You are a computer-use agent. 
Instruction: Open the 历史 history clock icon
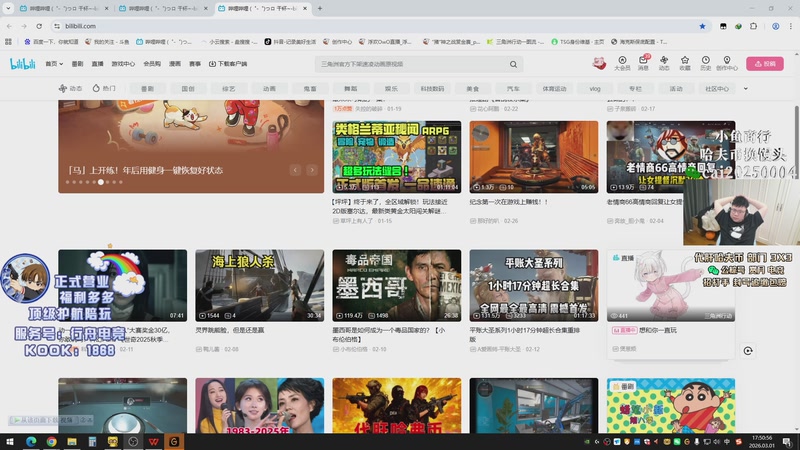point(706,63)
